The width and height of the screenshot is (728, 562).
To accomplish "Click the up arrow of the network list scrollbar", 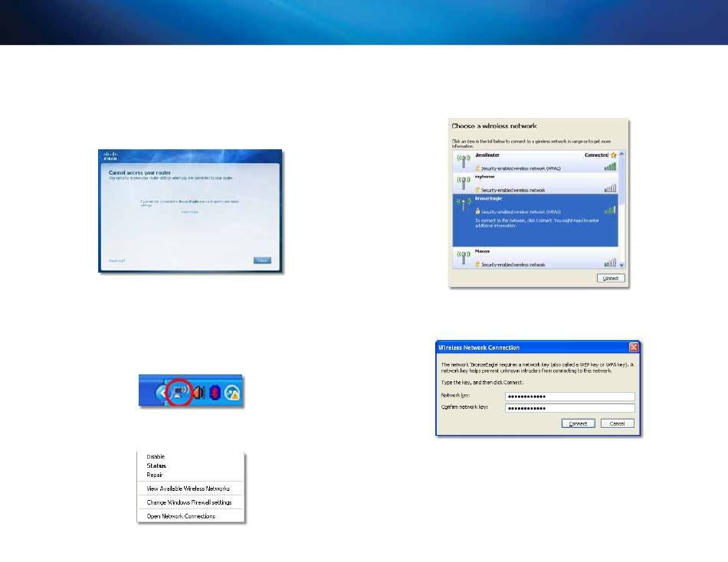I will [x=621, y=154].
